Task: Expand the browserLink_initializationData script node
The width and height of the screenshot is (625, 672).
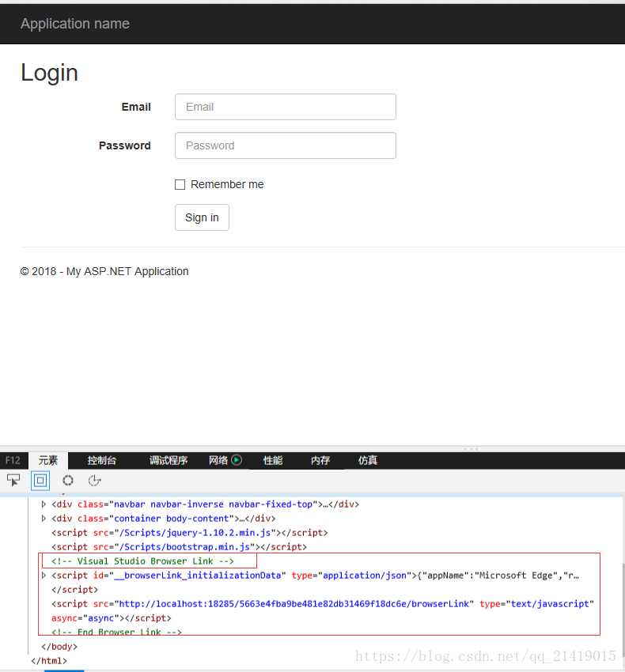Action: (44, 575)
